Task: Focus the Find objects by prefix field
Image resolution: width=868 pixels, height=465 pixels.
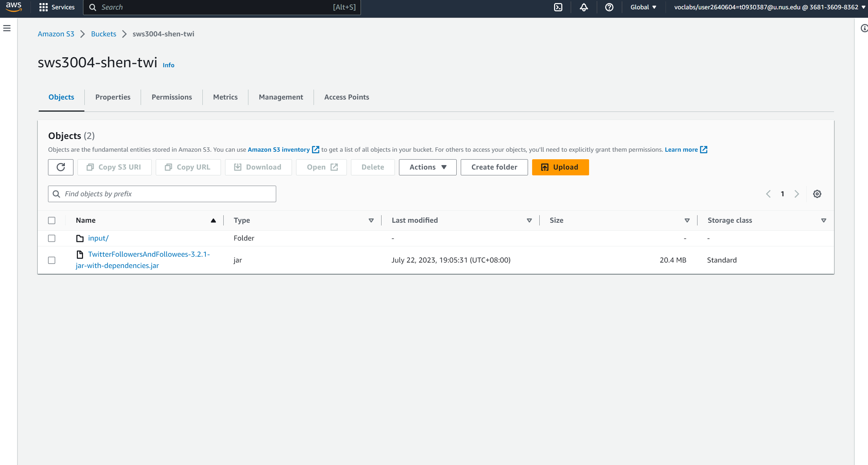Action: click(162, 194)
